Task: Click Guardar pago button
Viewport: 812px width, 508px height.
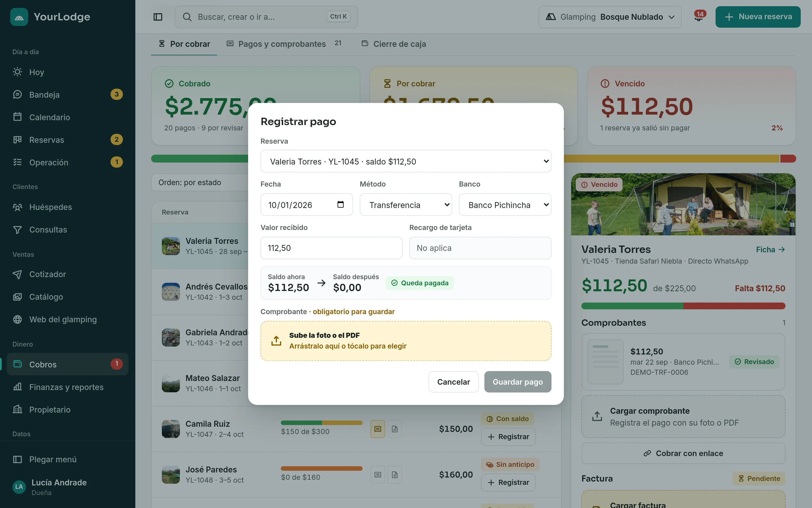Action: [517, 382]
